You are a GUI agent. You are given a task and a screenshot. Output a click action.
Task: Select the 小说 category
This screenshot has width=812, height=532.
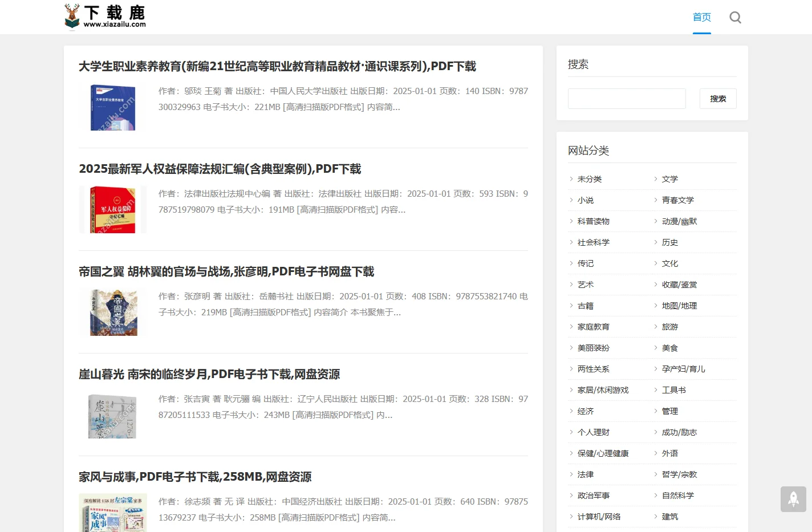pyautogui.click(x=586, y=200)
